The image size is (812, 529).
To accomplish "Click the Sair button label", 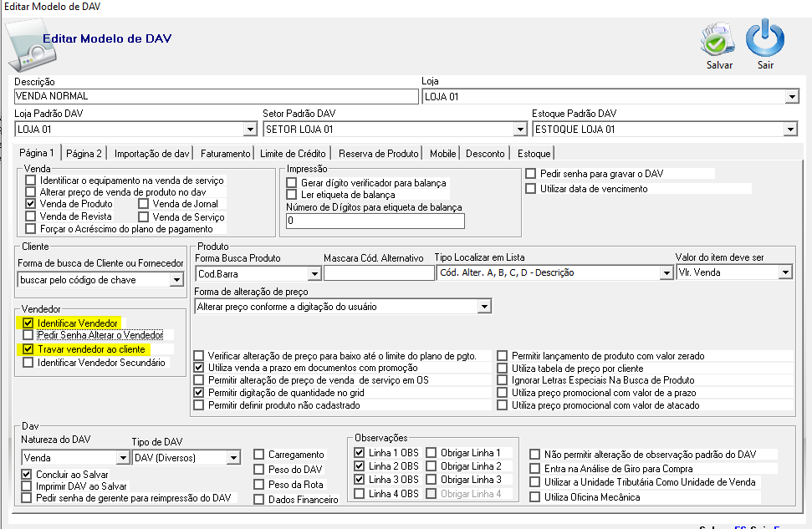I will [x=765, y=65].
